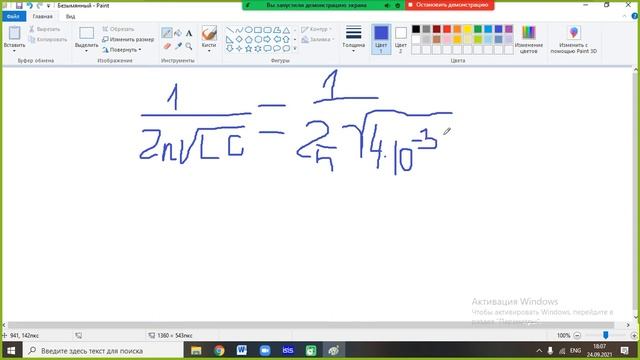Viewport: 640px width, 360px height.
Task: Choose the pentagon shape
Action: [x=248, y=39]
